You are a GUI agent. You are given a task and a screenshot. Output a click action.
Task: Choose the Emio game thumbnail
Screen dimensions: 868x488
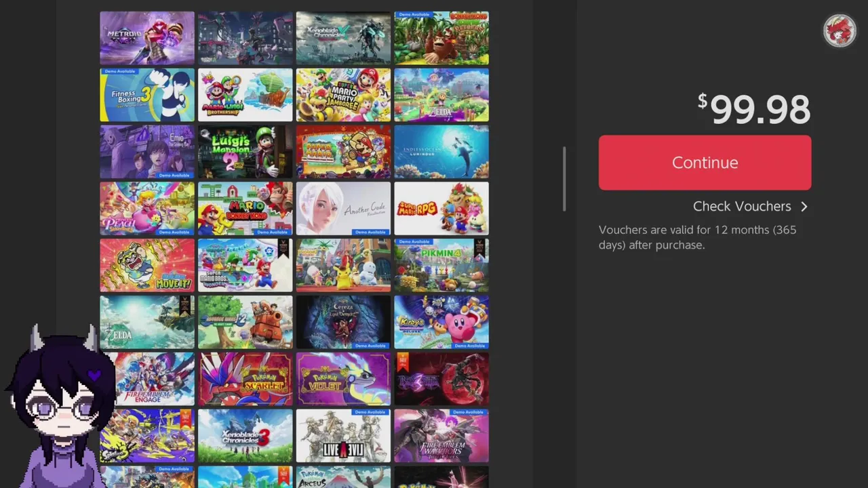[x=147, y=152]
